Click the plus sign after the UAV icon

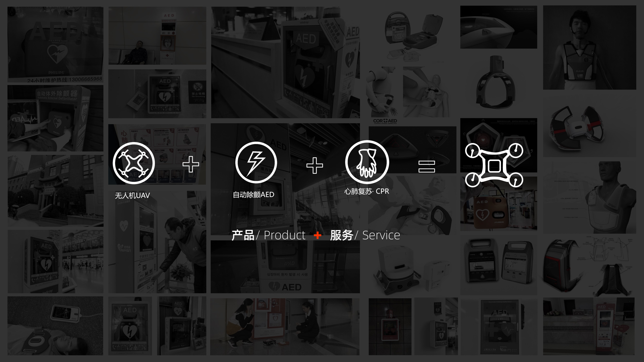(191, 164)
